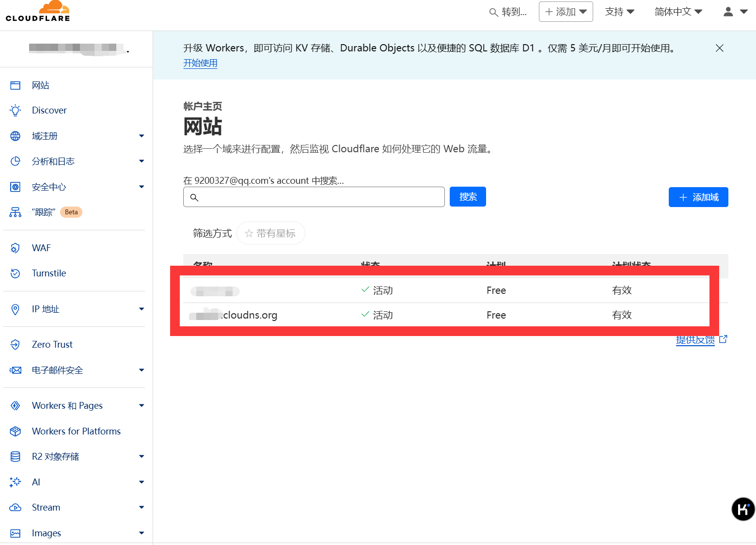Toggle the 带有星标 starred filter
Screen dimensions: 756x545
point(270,233)
